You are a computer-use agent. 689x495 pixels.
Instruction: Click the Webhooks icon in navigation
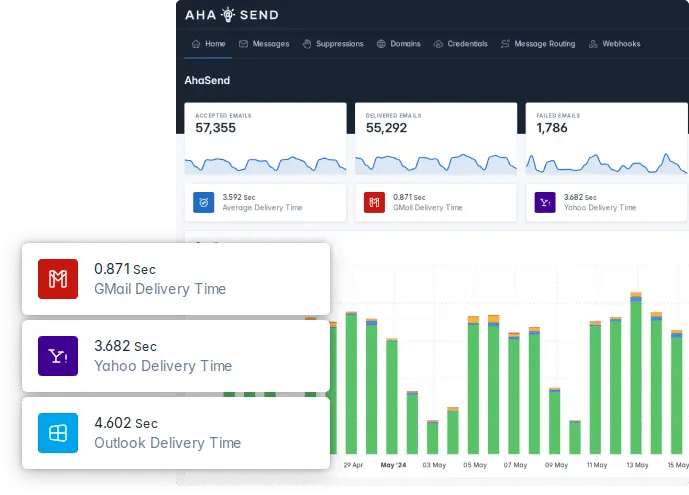[593, 43]
